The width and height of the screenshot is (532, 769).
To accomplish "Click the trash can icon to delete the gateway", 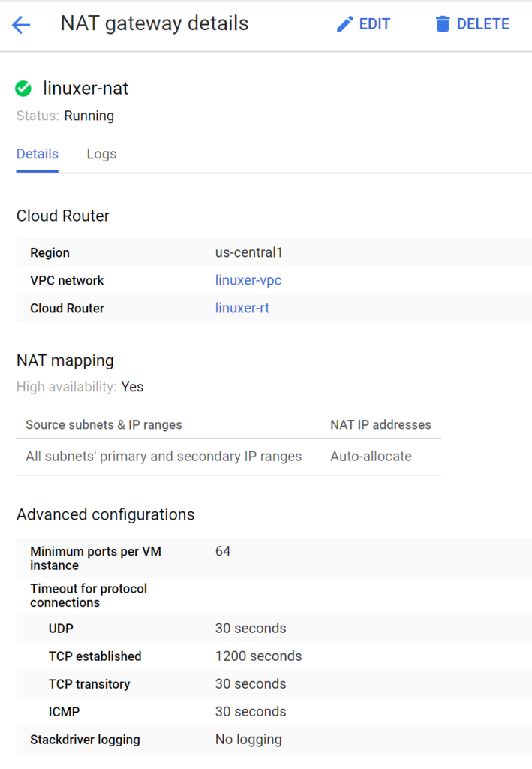I will click(x=443, y=24).
